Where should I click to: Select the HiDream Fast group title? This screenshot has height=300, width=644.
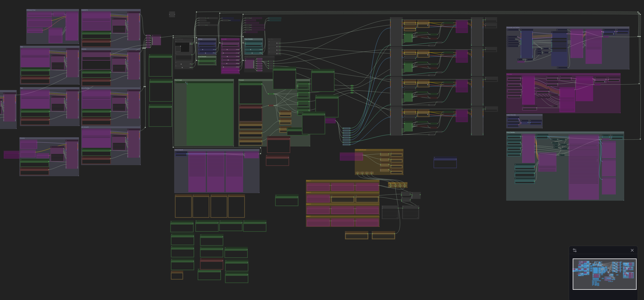point(31,10)
